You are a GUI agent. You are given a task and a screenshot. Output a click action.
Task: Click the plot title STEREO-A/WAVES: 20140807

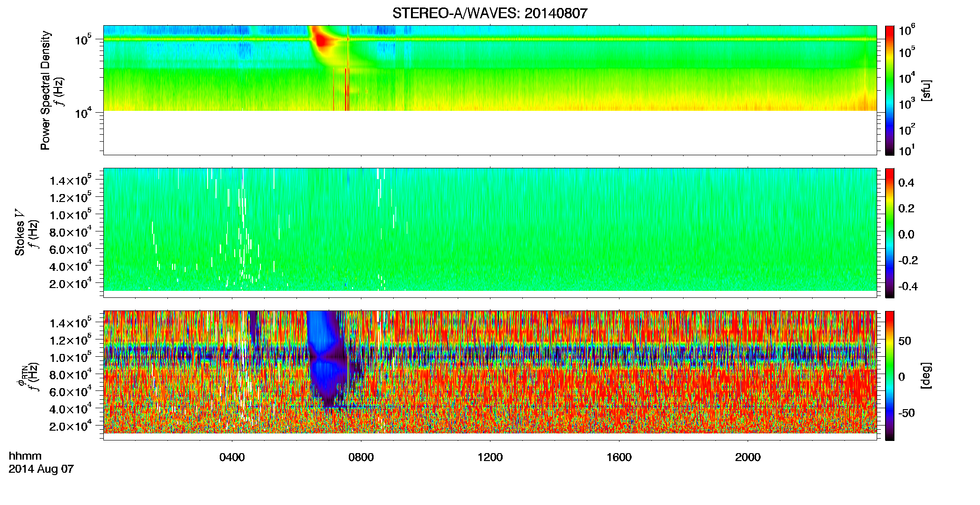click(x=490, y=14)
